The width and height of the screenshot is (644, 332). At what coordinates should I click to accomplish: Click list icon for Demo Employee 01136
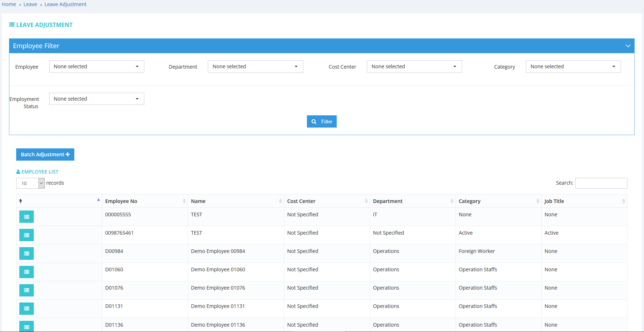[27, 326]
